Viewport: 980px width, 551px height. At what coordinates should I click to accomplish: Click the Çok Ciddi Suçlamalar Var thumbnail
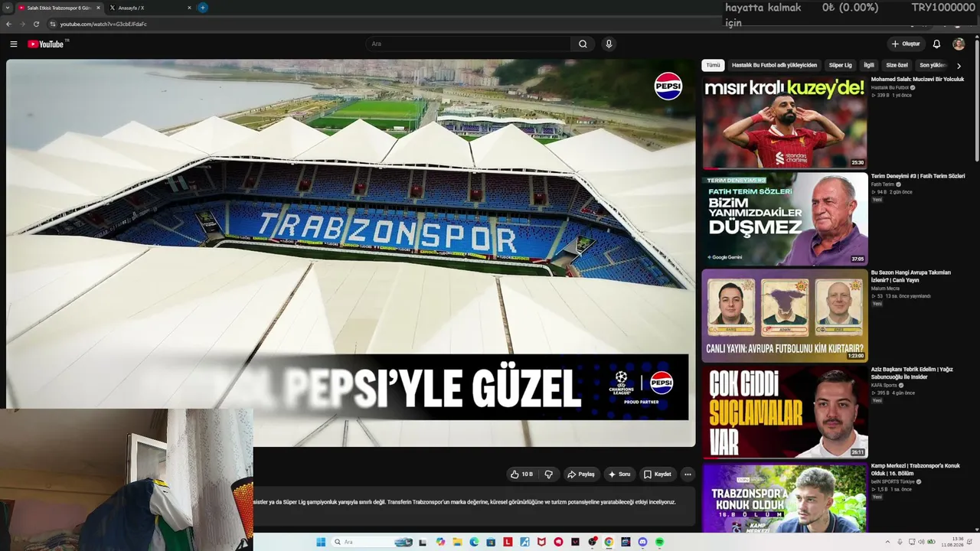[x=785, y=412]
